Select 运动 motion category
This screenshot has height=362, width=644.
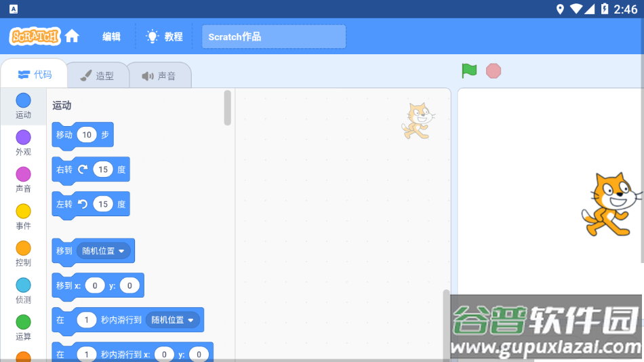pyautogui.click(x=24, y=106)
